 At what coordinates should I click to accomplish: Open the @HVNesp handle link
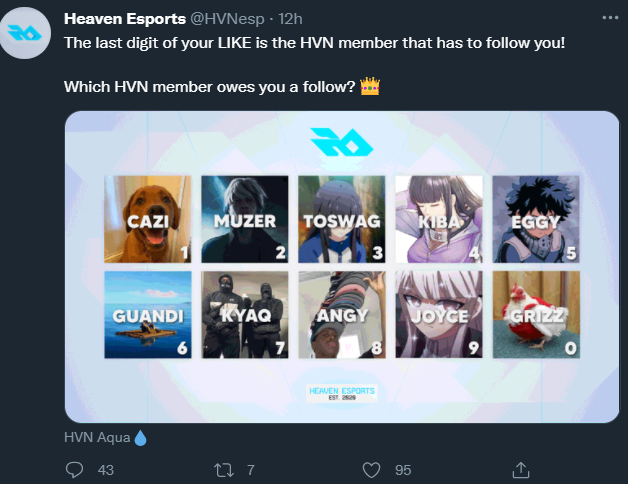[227, 19]
